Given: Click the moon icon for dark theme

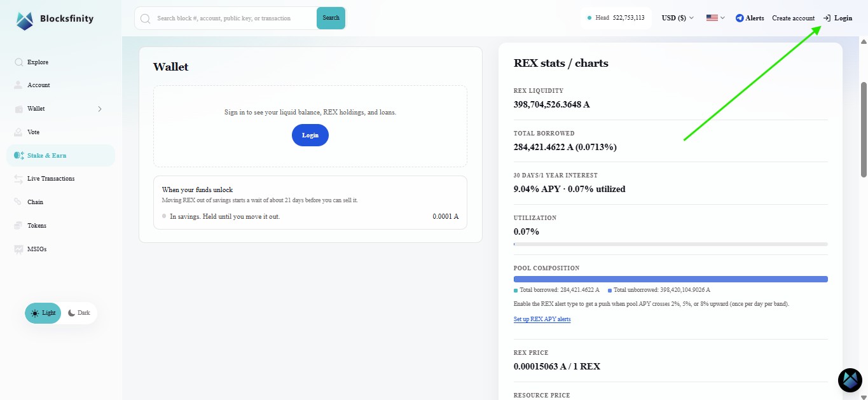Looking at the screenshot, I should [x=71, y=313].
